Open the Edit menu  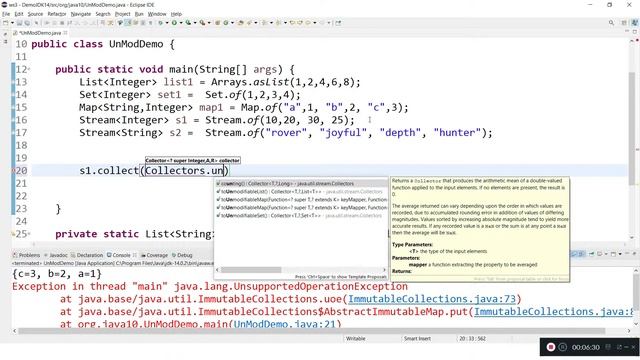19,14
